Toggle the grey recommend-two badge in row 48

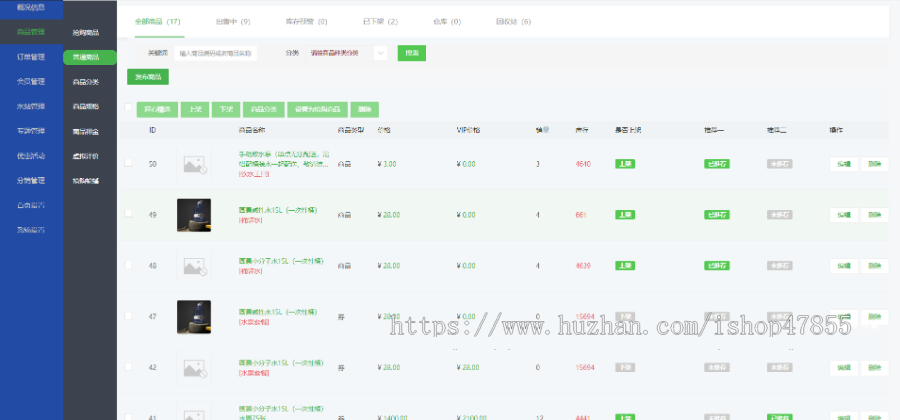click(x=779, y=266)
